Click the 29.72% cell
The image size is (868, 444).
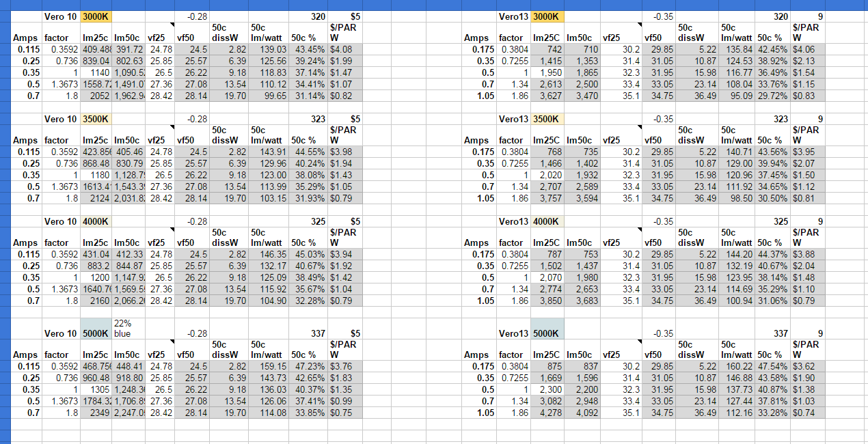[x=773, y=96]
